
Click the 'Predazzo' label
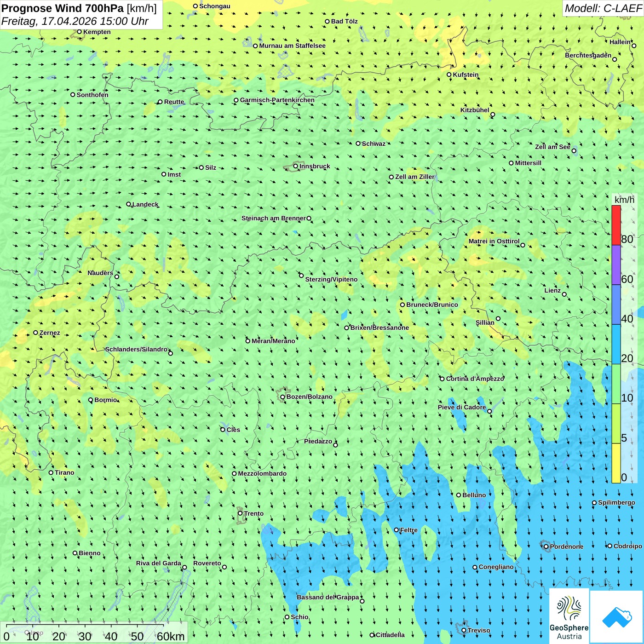pyautogui.click(x=318, y=441)
